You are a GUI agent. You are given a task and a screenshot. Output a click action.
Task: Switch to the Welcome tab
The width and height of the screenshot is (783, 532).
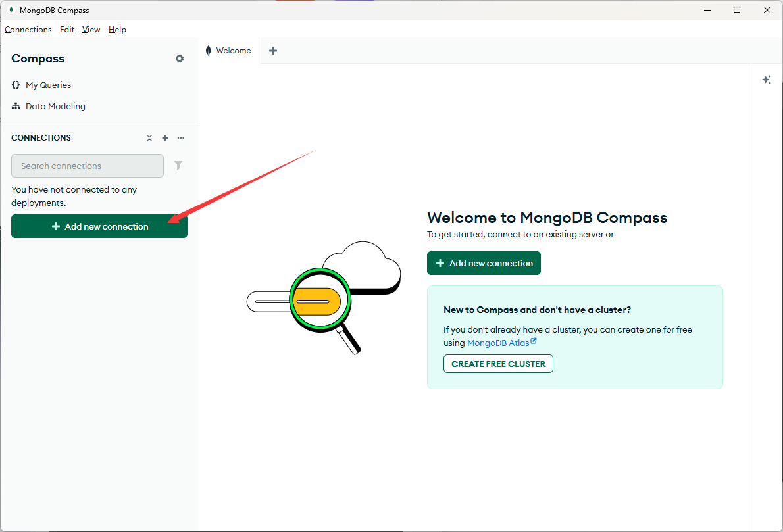click(234, 50)
